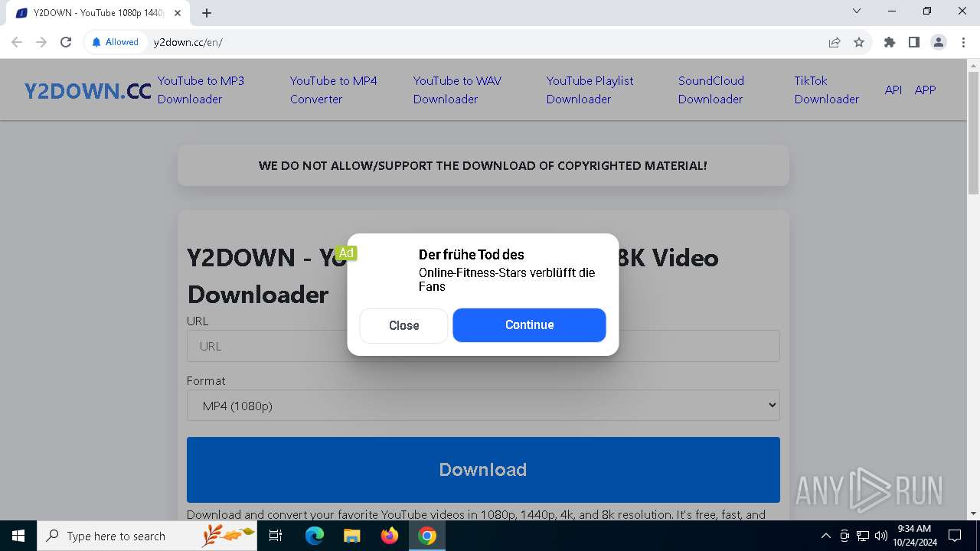Click Continue on the ad popup
The width and height of the screenshot is (980, 551).
[x=529, y=324]
